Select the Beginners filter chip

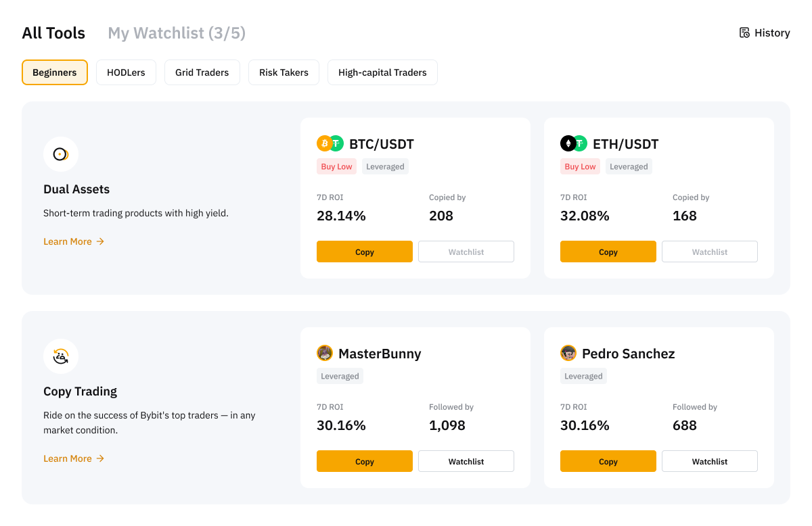[x=55, y=72]
